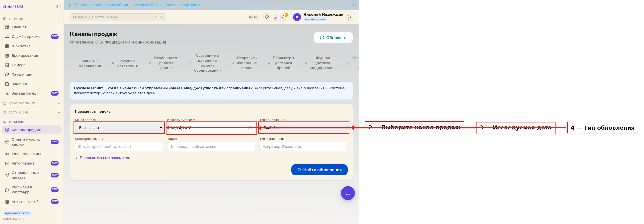Select Каналы продаж in the sidebar

[x=32, y=130]
